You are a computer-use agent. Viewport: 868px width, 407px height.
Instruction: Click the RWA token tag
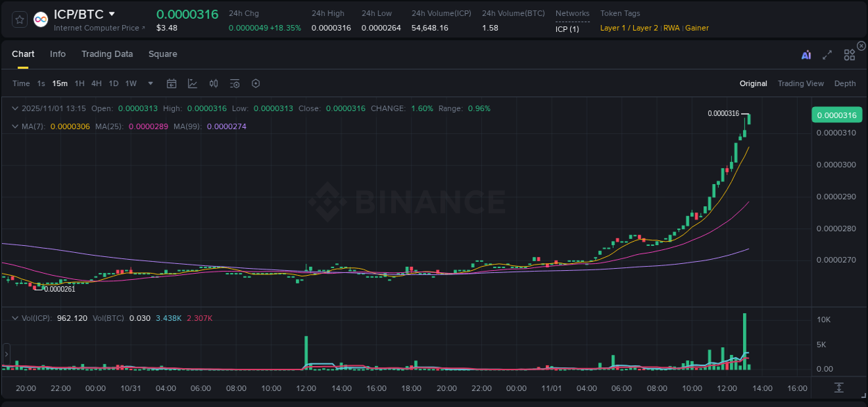point(671,28)
